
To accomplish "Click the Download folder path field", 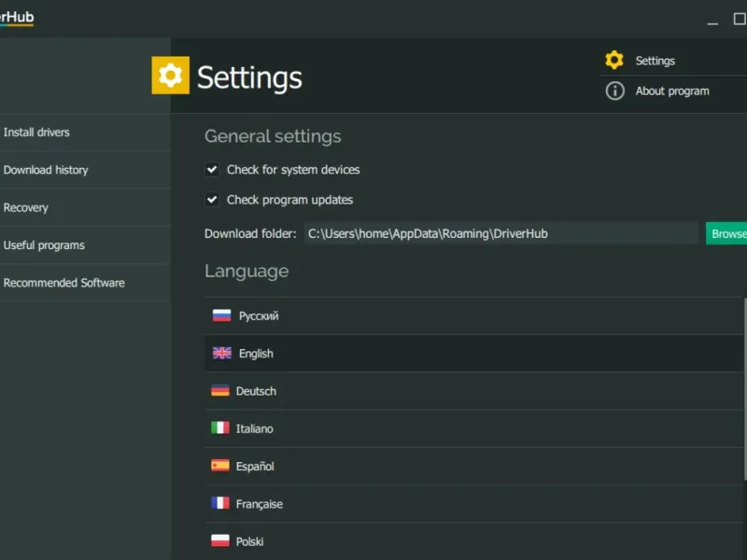I will (x=501, y=233).
